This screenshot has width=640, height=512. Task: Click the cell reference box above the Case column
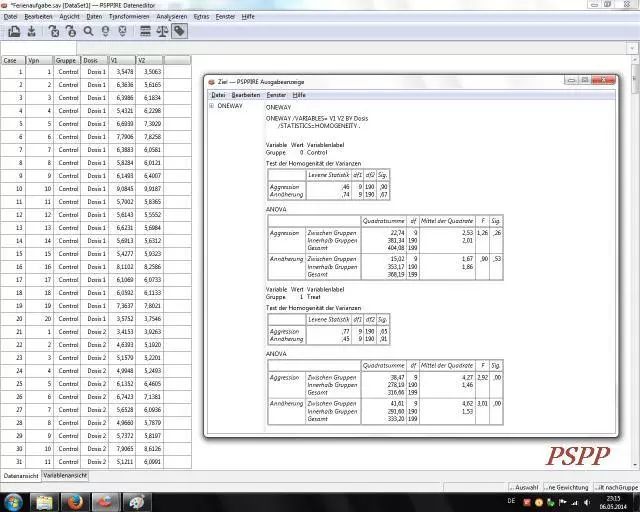tap(38, 48)
